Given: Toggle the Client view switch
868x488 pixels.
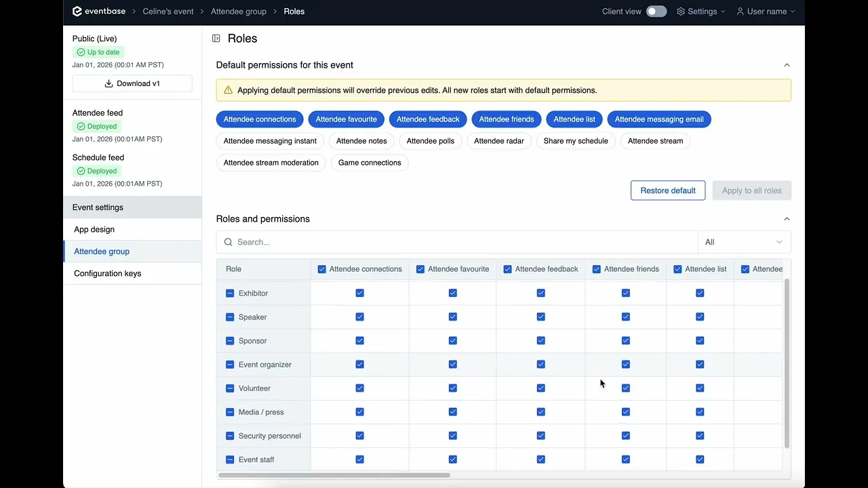Looking at the screenshot, I should [x=656, y=12].
